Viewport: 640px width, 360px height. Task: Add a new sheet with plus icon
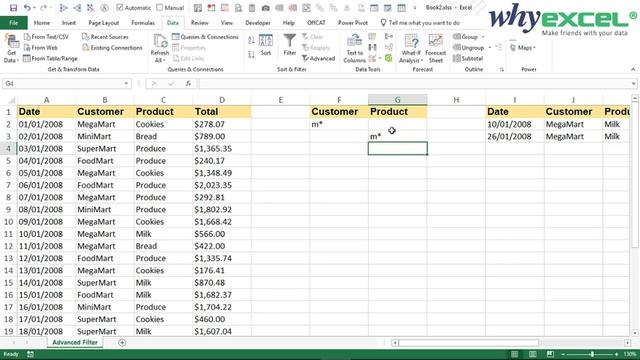pos(122,343)
